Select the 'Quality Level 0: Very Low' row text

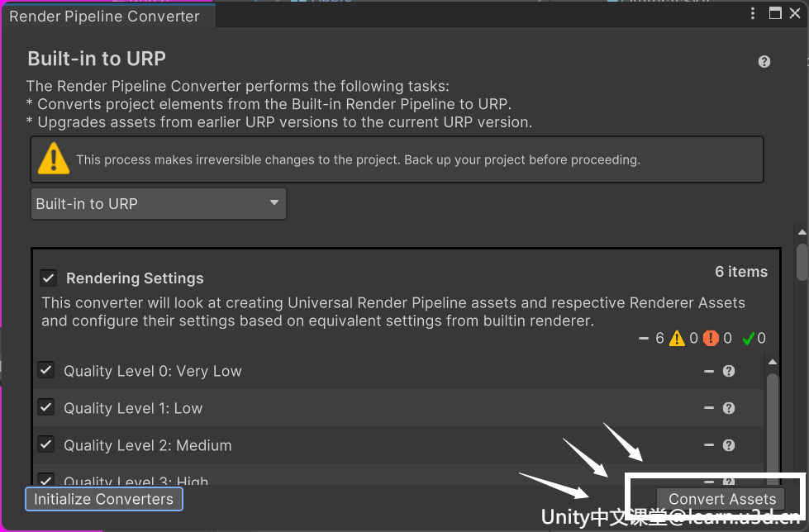(153, 371)
